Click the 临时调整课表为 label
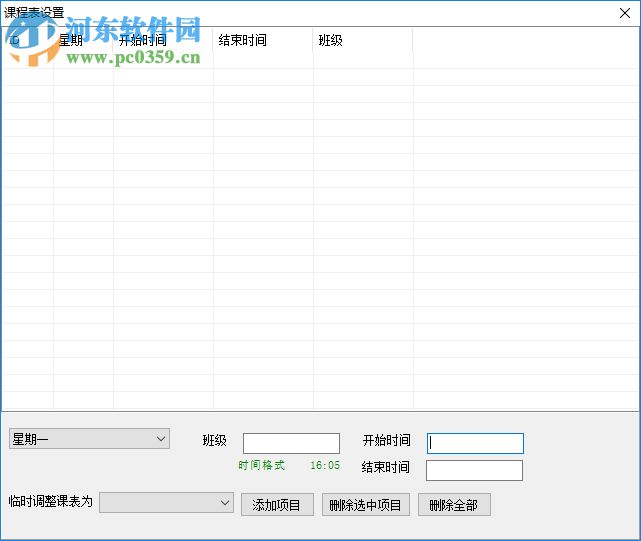 pyautogui.click(x=51, y=501)
